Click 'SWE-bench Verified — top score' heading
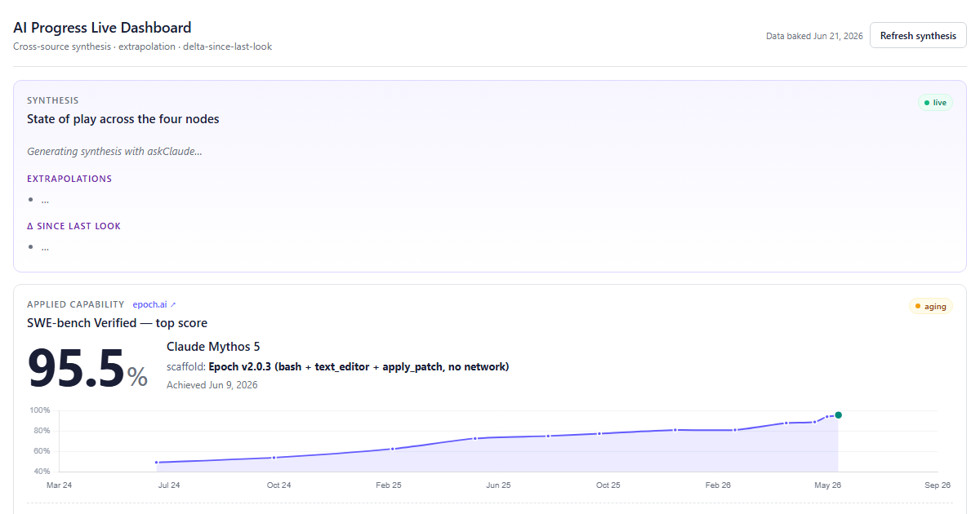 pyautogui.click(x=117, y=323)
